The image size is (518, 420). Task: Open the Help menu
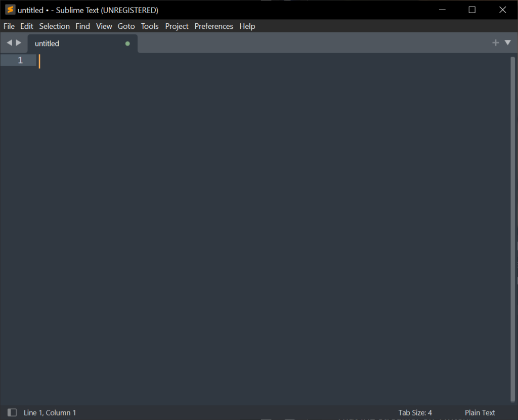247,26
